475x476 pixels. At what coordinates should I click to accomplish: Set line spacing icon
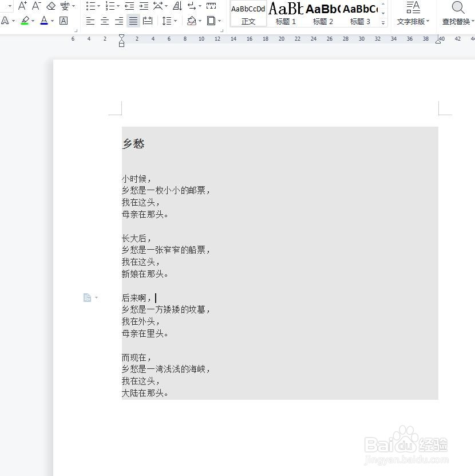(167, 21)
